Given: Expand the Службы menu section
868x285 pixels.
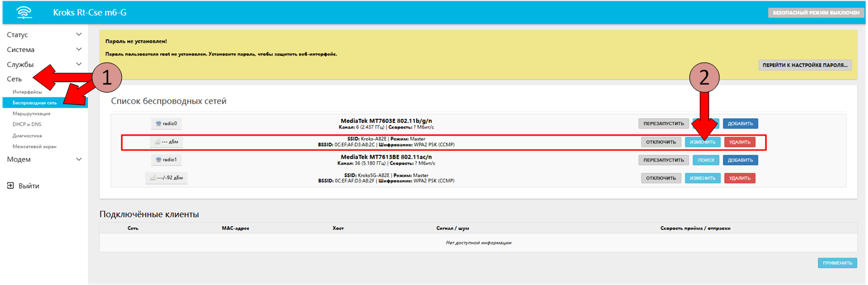Looking at the screenshot, I should click(x=44, y=64).
